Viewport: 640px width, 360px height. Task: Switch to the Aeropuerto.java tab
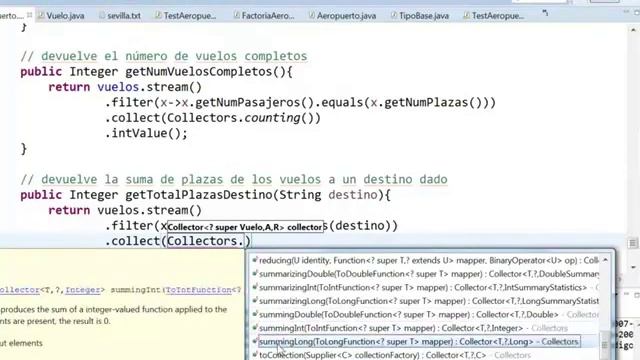[342, 16]
